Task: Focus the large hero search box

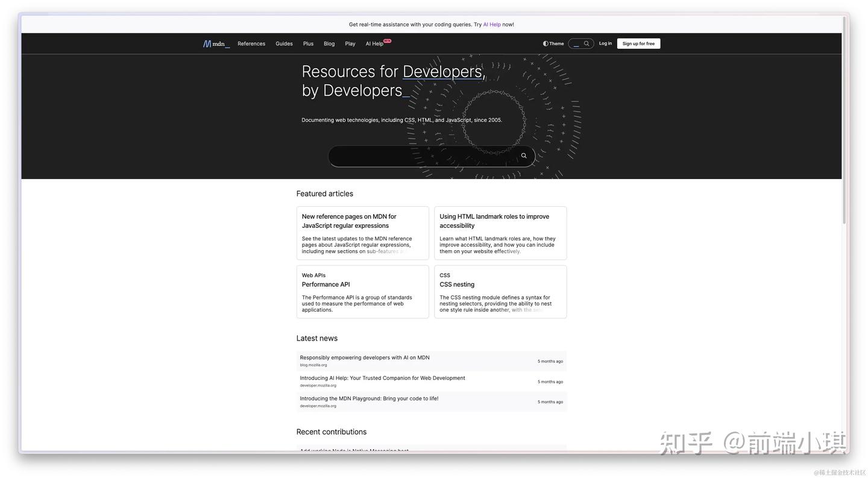Action: [x=432, y=156]
